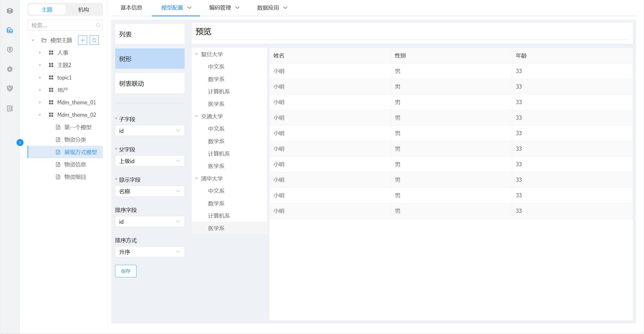Collapse the 复旦大学 tree node
Image resolution: width=644 pixels, height=334 pixels.
[x=196, y=54]
